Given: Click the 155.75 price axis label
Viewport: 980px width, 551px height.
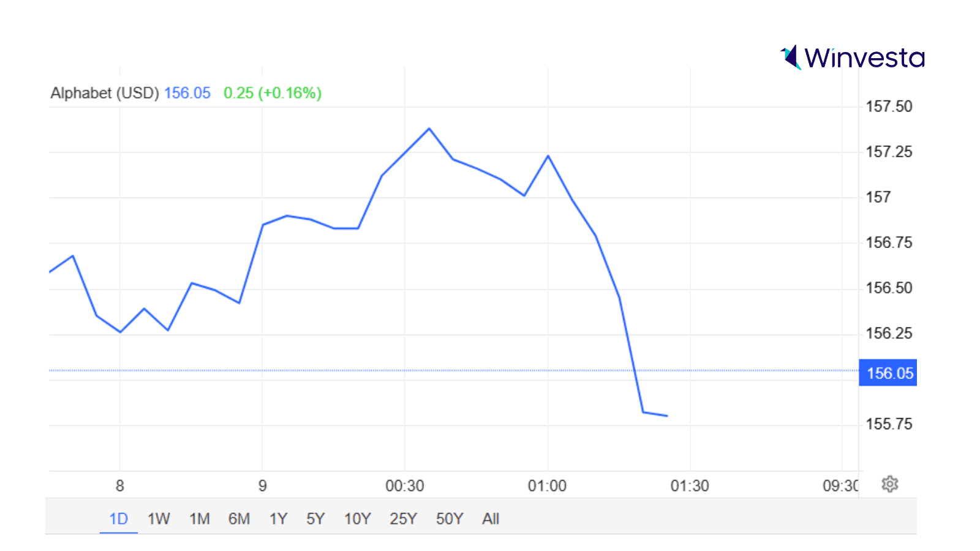Looking at the screenshot, I should click(x=889, y=424).
